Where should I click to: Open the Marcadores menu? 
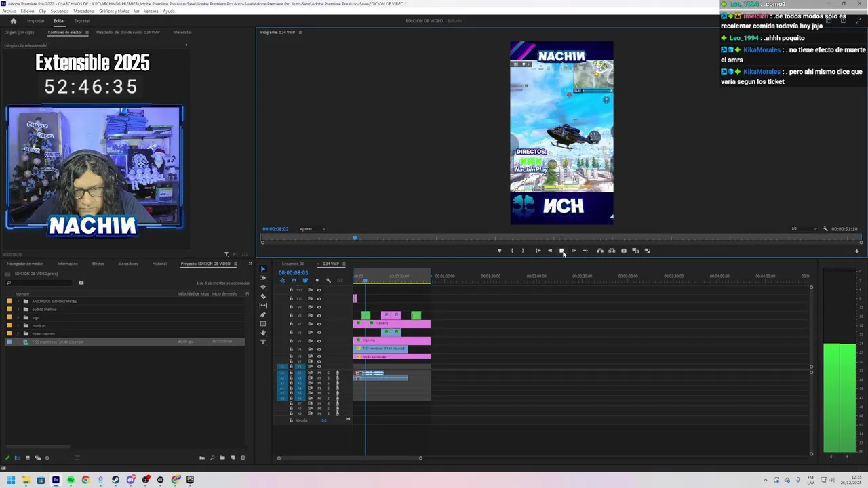[84, 12]
